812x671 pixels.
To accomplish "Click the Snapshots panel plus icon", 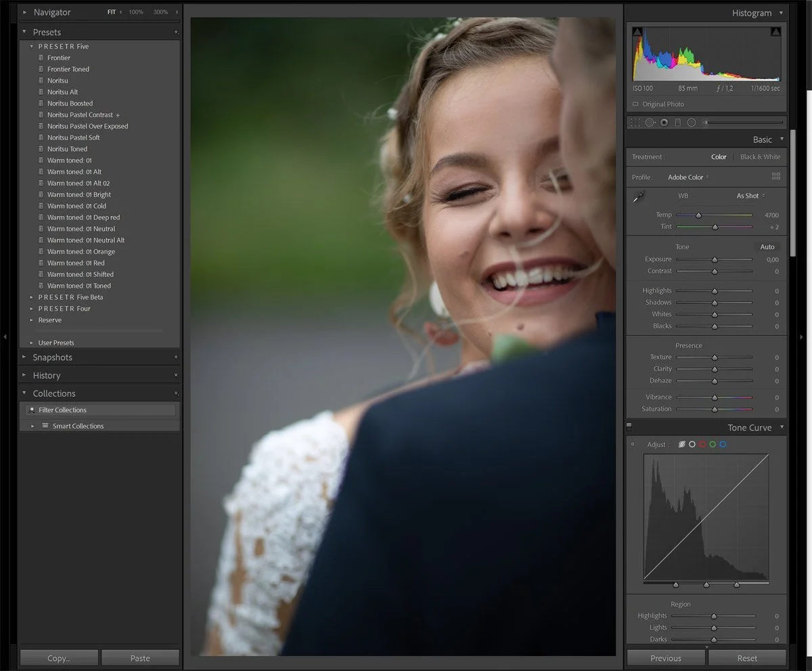I will [176, 357].
